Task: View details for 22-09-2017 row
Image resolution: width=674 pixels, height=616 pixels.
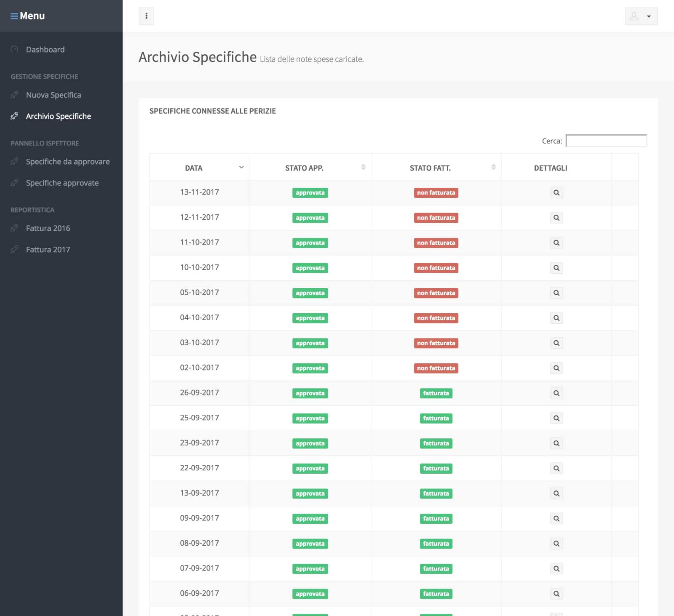Action: [x=556, y=468]
